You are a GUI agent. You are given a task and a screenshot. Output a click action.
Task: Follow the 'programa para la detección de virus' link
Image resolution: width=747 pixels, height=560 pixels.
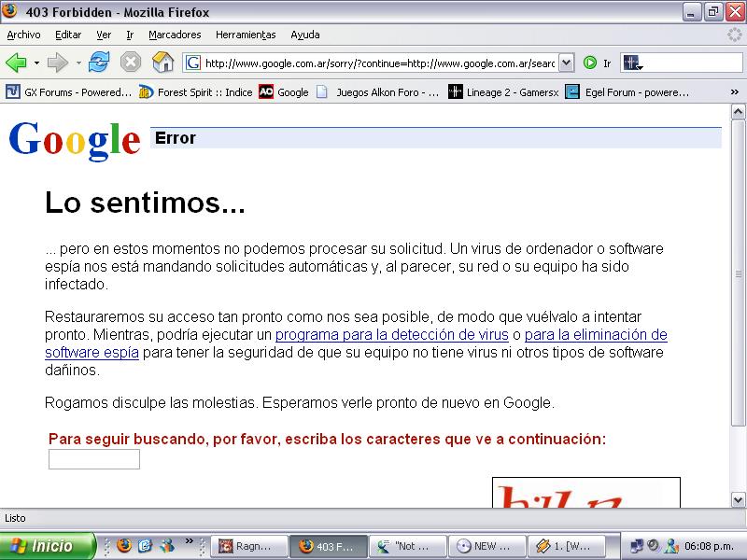(x=392, y=335)
